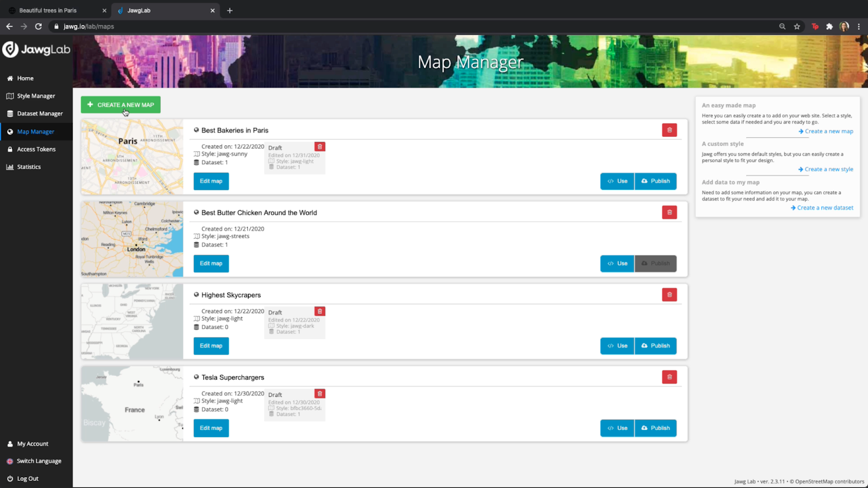Open the Paris map thumbnail
Screen dimensions: 868x488
(x=132, y=157)
